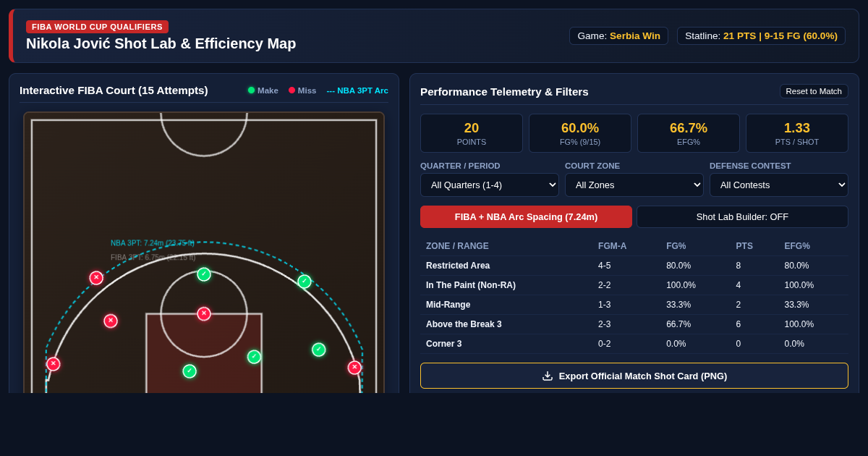Click the COURT ZONE label

pos(592,166)
